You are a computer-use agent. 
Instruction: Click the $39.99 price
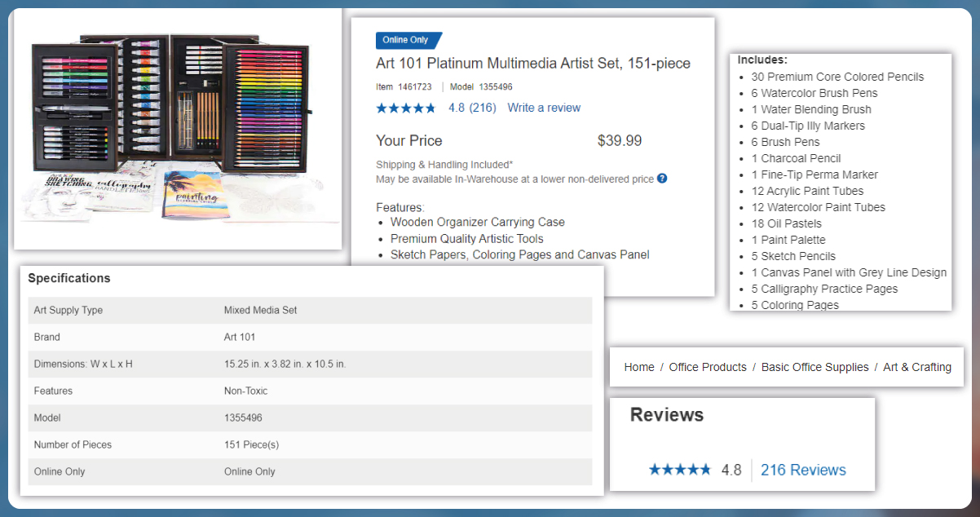point(620,141)
